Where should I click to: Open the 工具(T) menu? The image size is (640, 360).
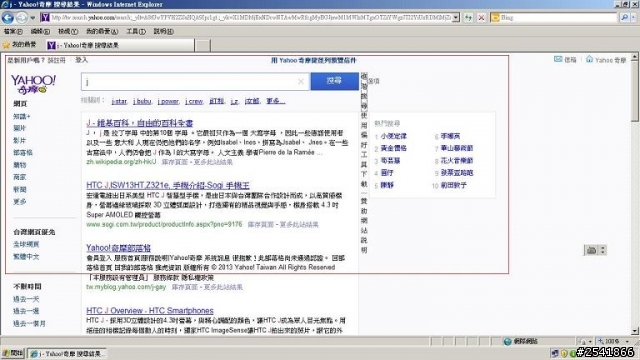[136, 31]
